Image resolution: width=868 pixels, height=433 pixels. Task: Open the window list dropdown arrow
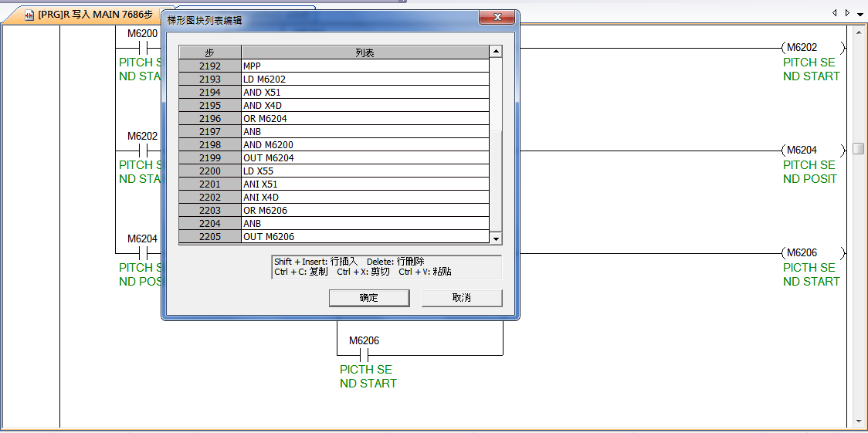[860, 14]
